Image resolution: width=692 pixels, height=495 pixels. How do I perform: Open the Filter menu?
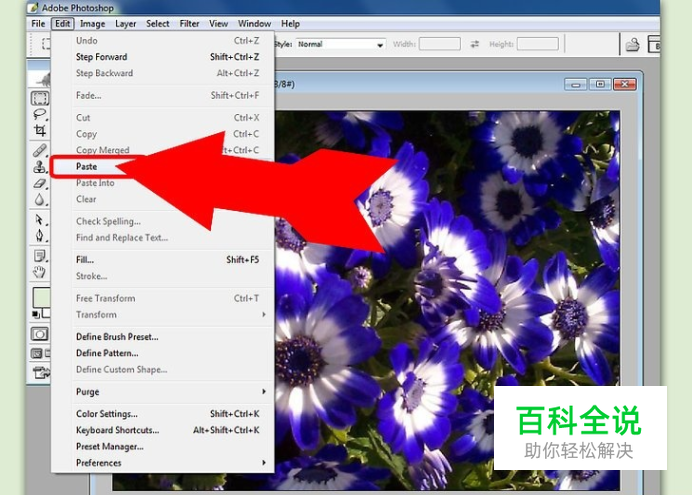pos(189,24)
